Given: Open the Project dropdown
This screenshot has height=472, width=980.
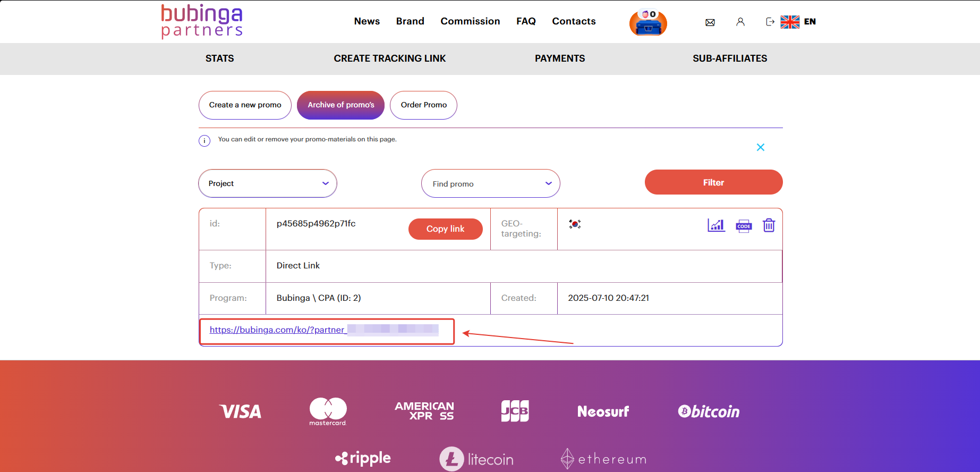Looking at the screenshot, I should click(268, 183).
